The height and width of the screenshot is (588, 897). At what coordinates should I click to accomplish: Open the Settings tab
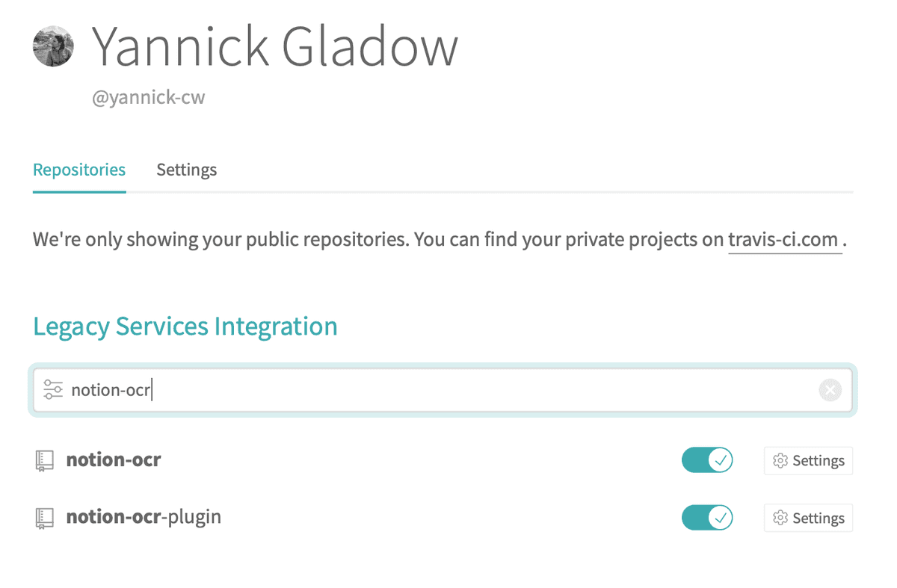[x=186, y=170]
